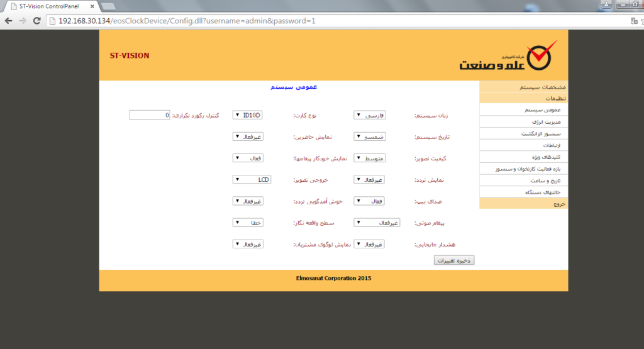This screenshot has height=349, width=644.
Task: Select بازه فعالیت کارتخوان و سنسور sidebar item
Action: coord(523,169)
